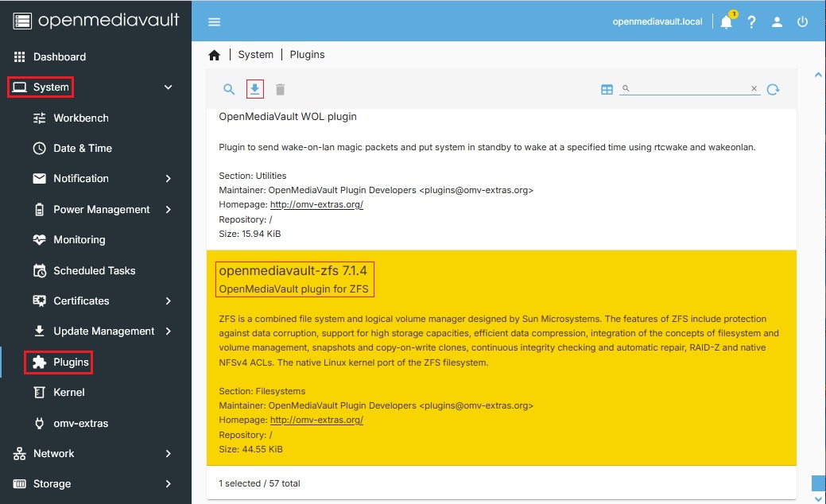Image resolution: width=826 pixels, height=504 pixels.
Task: Open omv-extras in the sidebar
Action: (x=80, y=423)
